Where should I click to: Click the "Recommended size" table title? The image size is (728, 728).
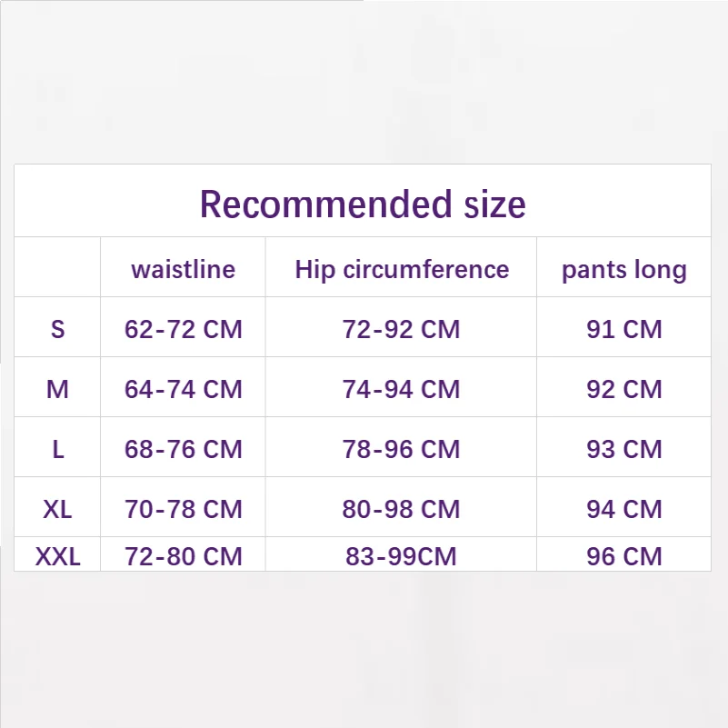tap(363, 204)
